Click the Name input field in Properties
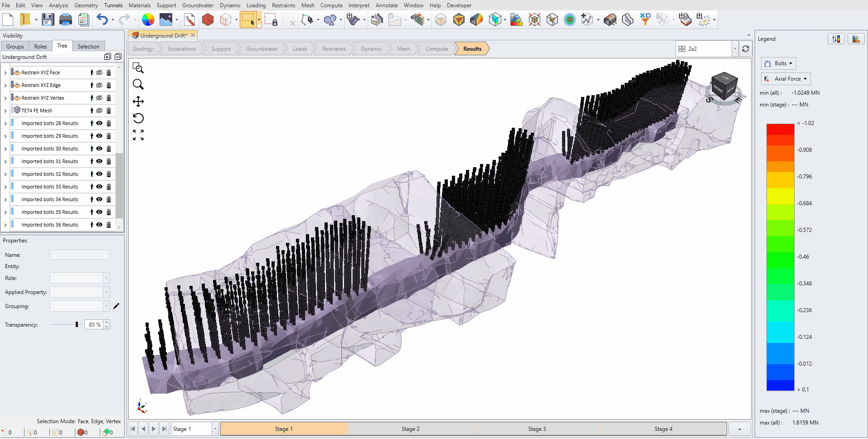 [80, 254]
